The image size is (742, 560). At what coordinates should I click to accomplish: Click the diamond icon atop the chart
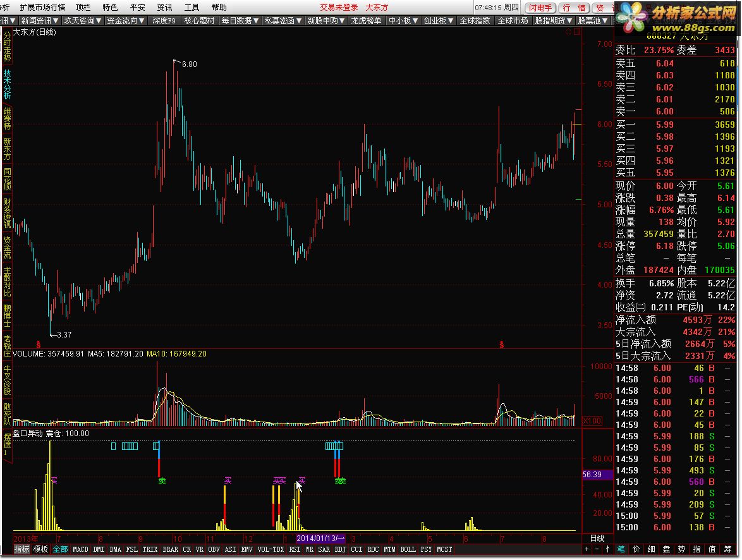[x=568, y=32]
